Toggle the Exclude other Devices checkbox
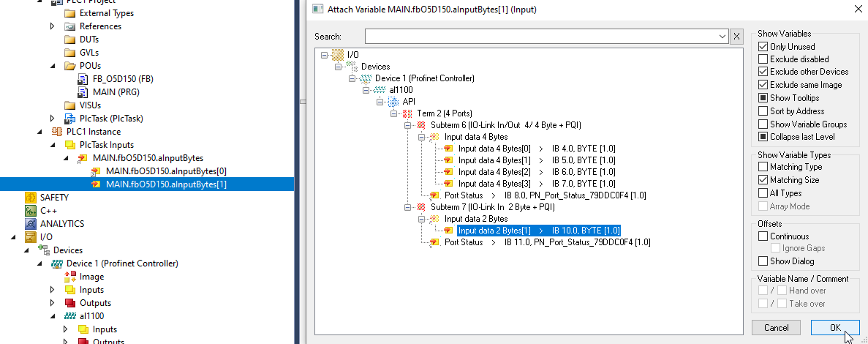 pyautogui.click(x=763, y=72)
